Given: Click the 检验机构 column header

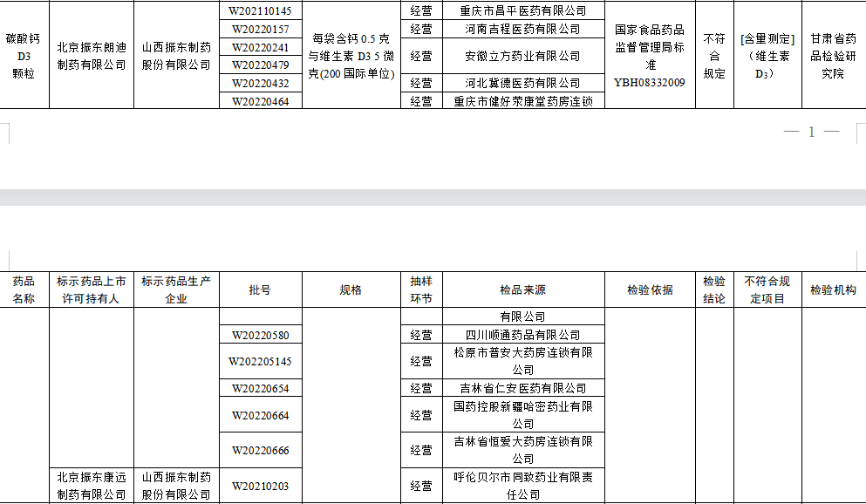Looking at the screenshot, I should click(x=834, y=289).
